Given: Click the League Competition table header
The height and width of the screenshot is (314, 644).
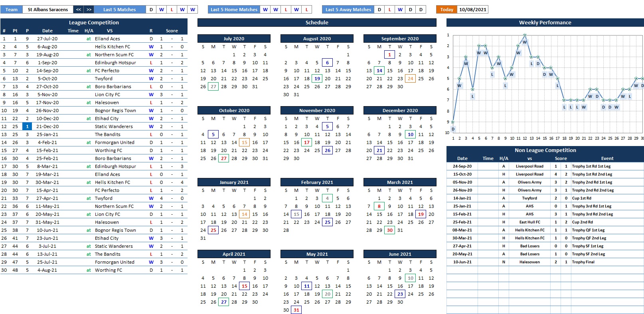Looking at the screenshot, I should tap(94, 23).
